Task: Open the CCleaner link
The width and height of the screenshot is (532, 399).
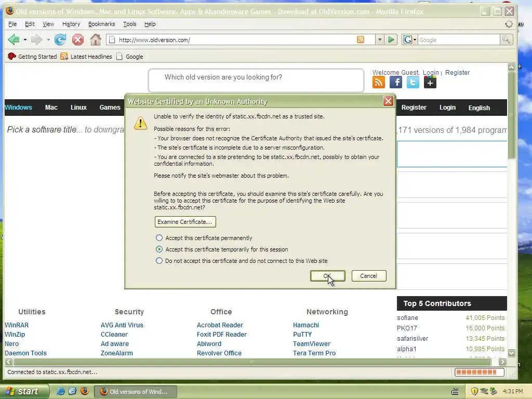Action: point(114,334)
